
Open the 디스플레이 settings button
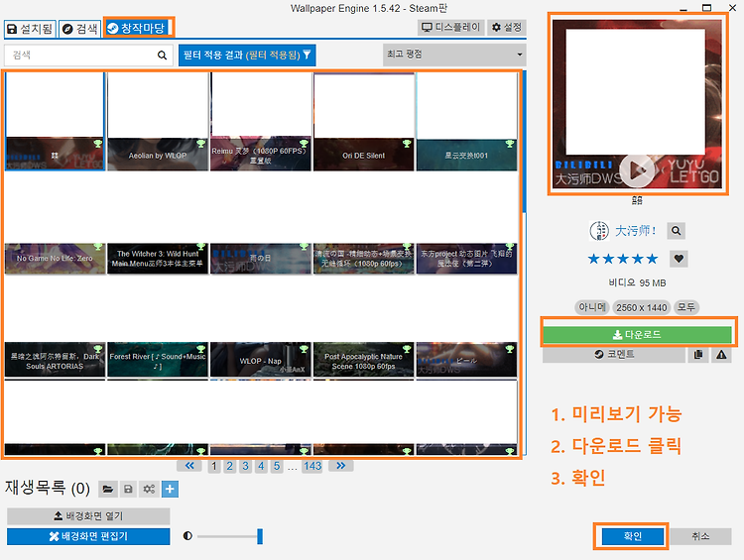pos(451,27)
